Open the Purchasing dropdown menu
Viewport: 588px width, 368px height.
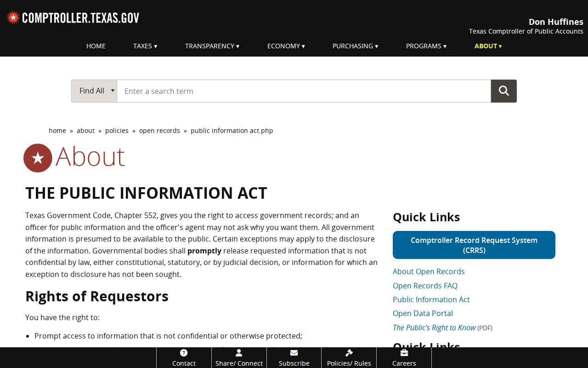pyautogui.click(x=356, y=46)
